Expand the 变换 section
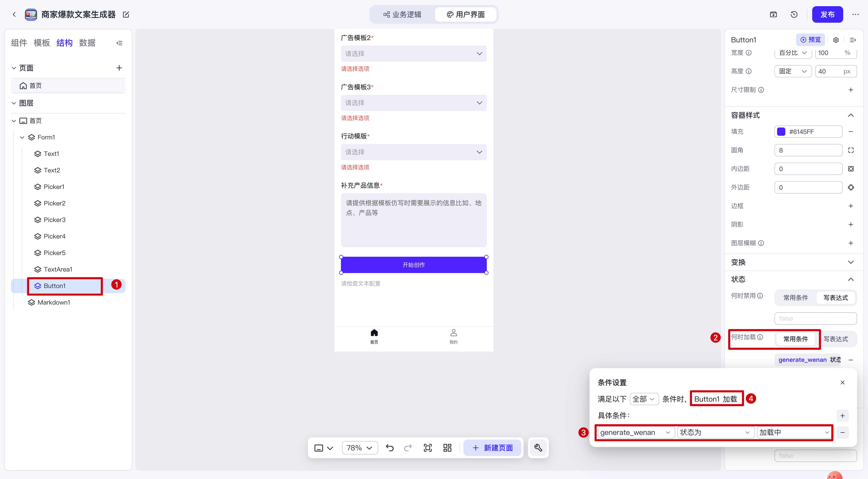868x479 pixels. coord(851,262)
